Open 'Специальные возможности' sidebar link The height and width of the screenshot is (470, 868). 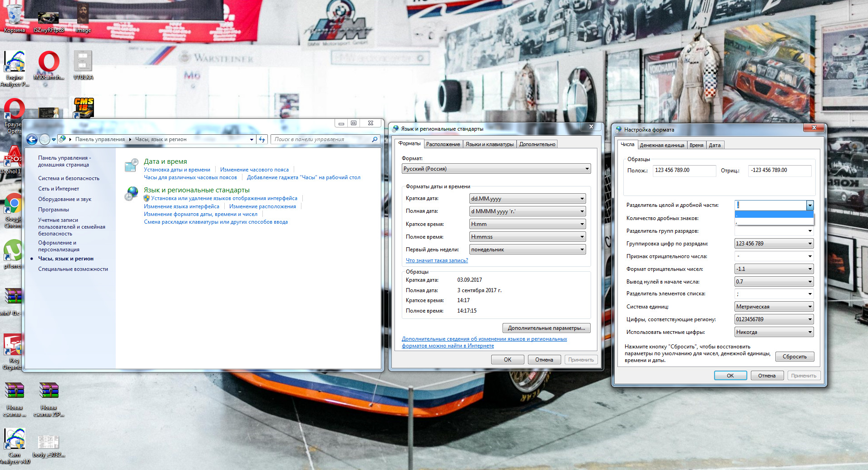[x=73, y=269]
